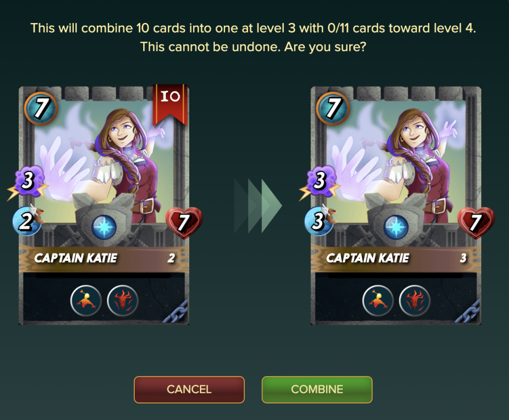Image resolution: width=509 pixels, height=420 pixels.
Task: Click the health heart 7 on right card
Action: 476,223
